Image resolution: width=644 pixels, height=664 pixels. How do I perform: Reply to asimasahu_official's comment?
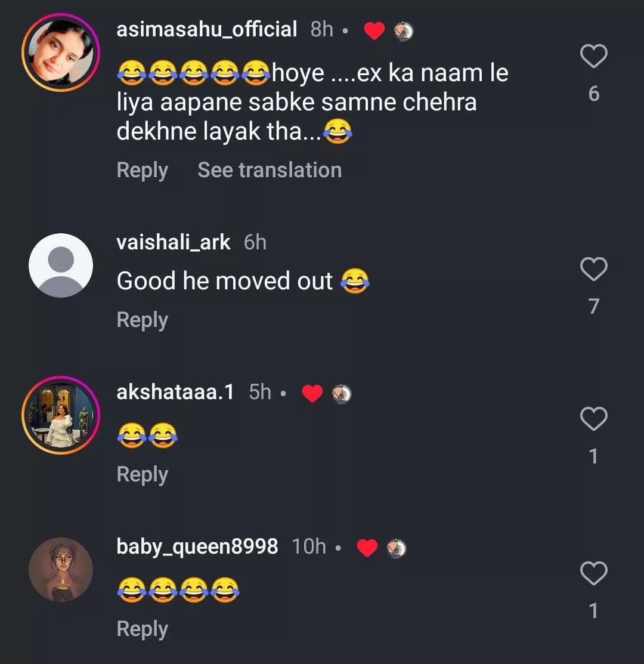click(x=142, y=170)
